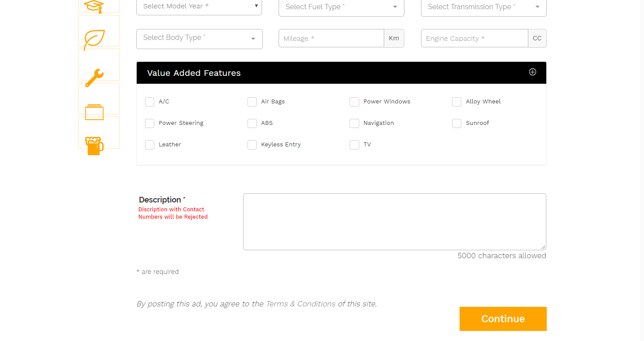Click the Engine Capacity input field
644x341 pixels.
474,38
